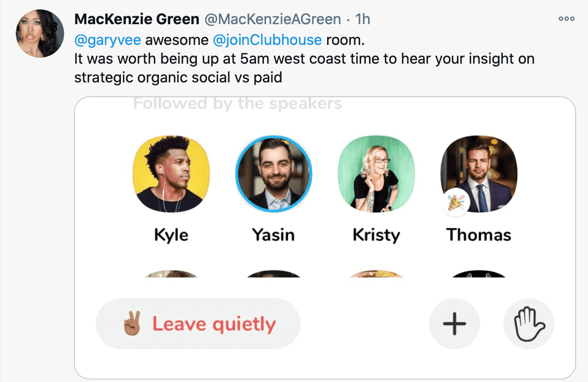Click the raise hand icon
Screen dimensions: 588x382
pyautogui.click(x=529, y=323)
